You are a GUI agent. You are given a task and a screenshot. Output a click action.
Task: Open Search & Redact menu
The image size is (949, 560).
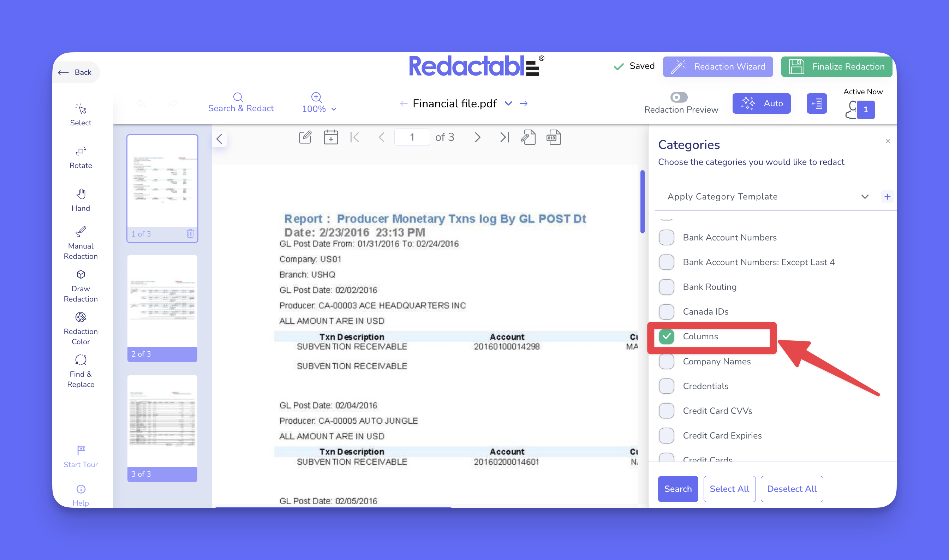pos(240,103)
